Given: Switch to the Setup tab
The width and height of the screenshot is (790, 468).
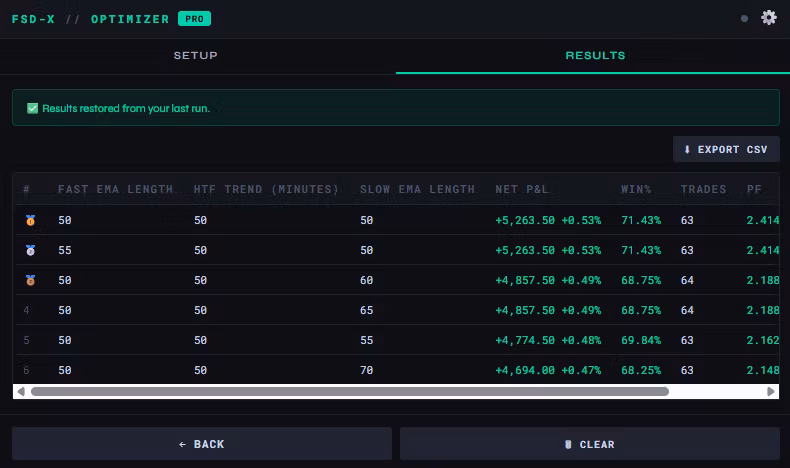Looking at the screenshot, I should tap(196, 56).
